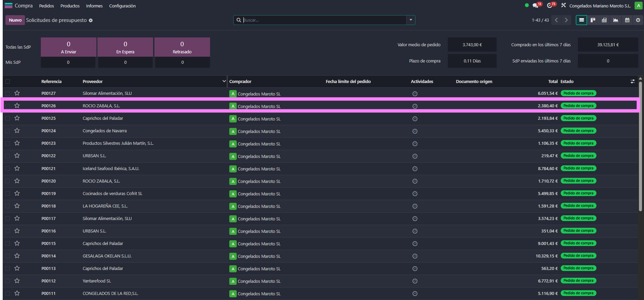Check the select-all checkbox in header

(x=8, y=81)
